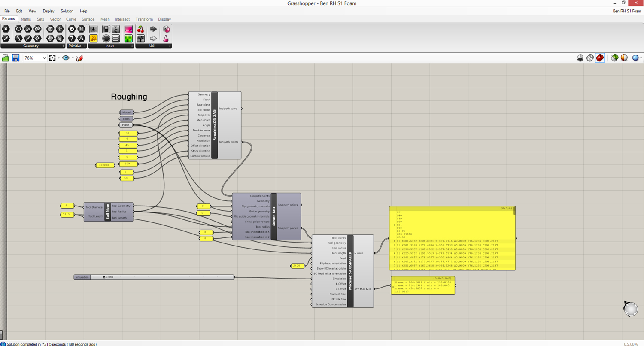Save document with blue floppy icon

click(15, 58)
